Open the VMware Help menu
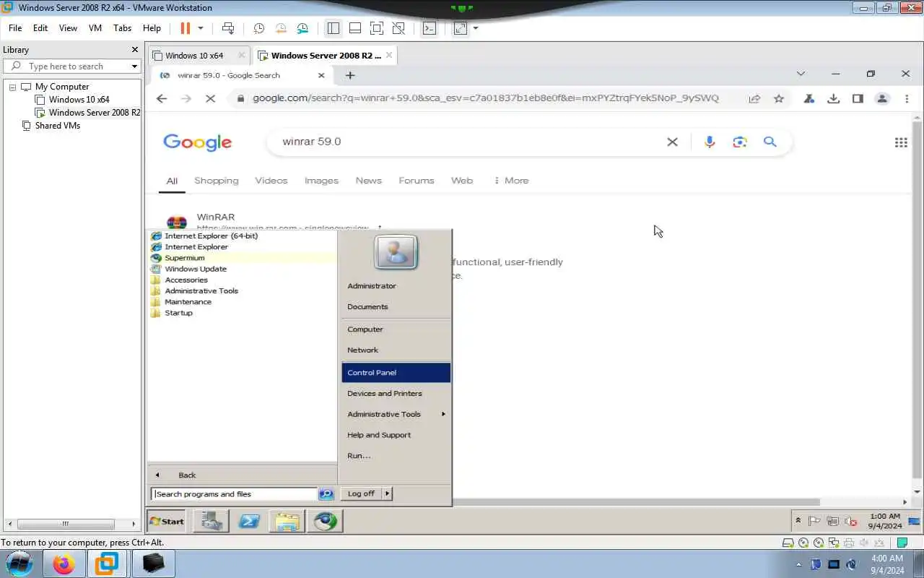 pos(152,28)
